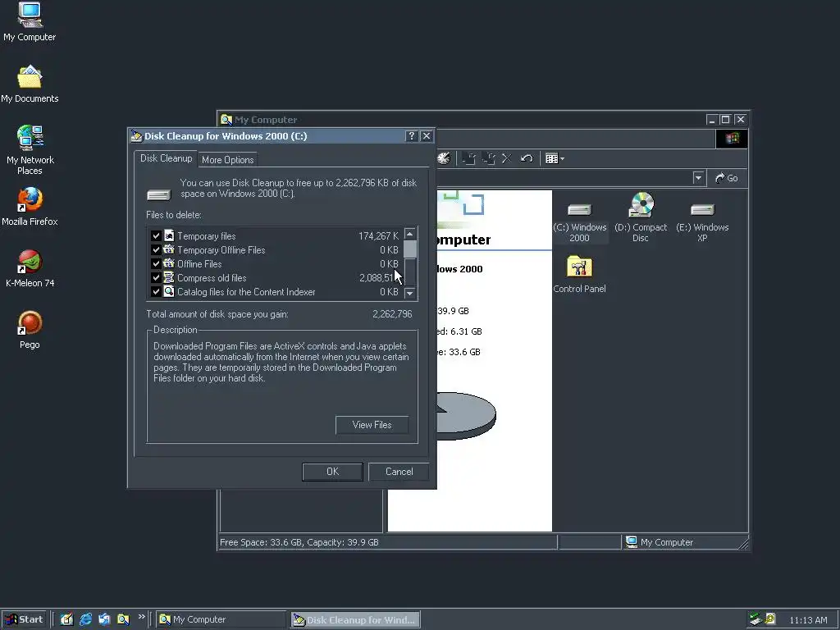Click folder-search quick launch icon
This screenshot has width=840, height=630.
coord(123,619)
